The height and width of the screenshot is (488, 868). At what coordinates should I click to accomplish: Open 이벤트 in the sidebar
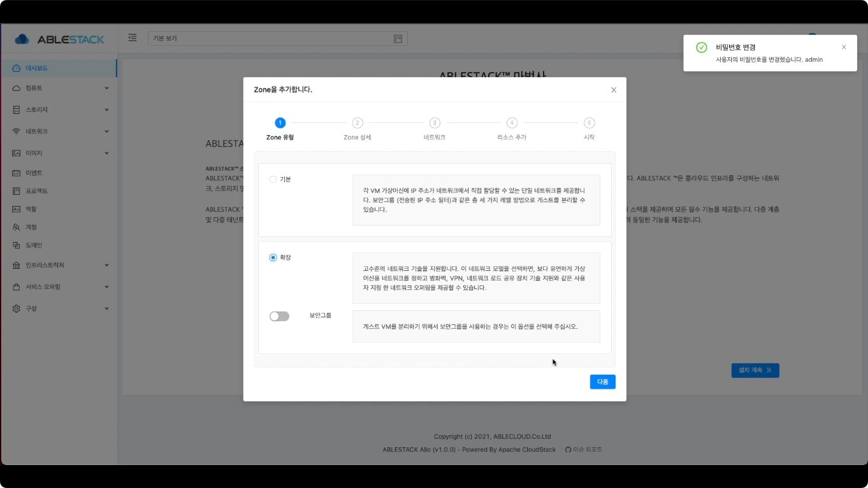point(59,173)
